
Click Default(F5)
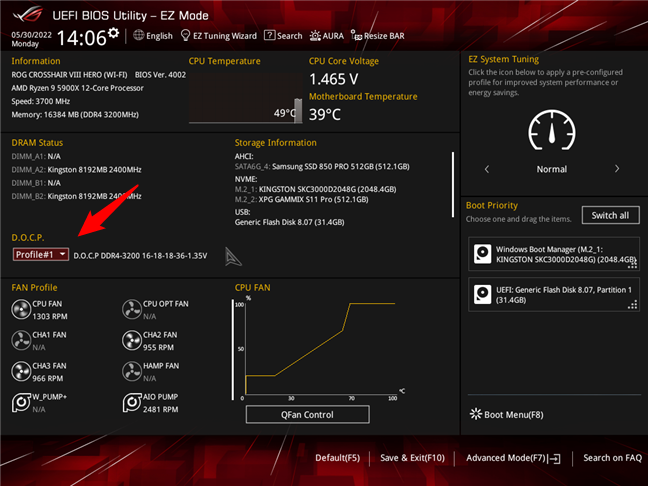338,458
